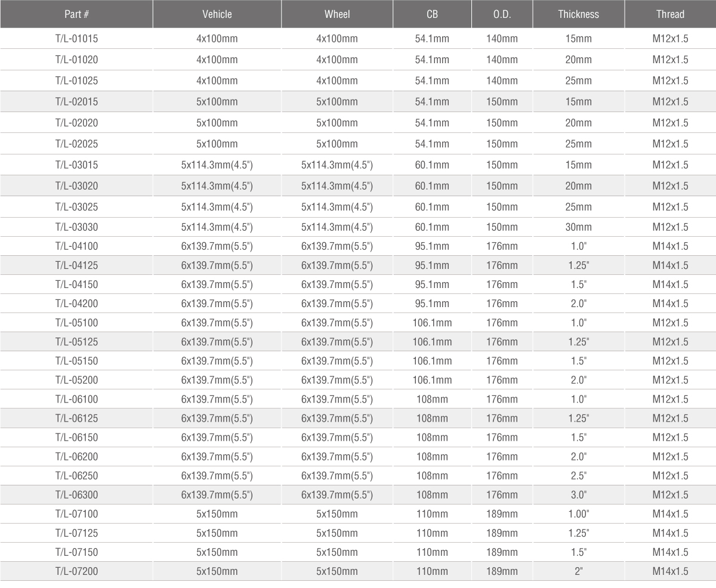Click part number T/L-02015

pyautogui.click(x=76, y=102)
